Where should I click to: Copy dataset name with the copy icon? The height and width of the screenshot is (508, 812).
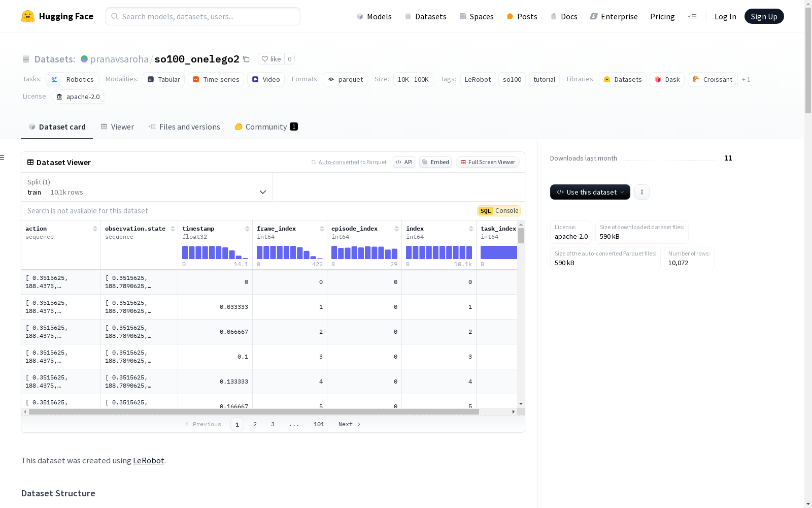pos(246,59)
